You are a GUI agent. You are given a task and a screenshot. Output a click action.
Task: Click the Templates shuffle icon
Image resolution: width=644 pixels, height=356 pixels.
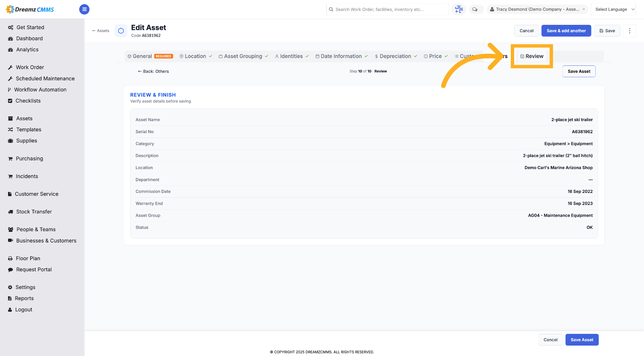[10, 130]
